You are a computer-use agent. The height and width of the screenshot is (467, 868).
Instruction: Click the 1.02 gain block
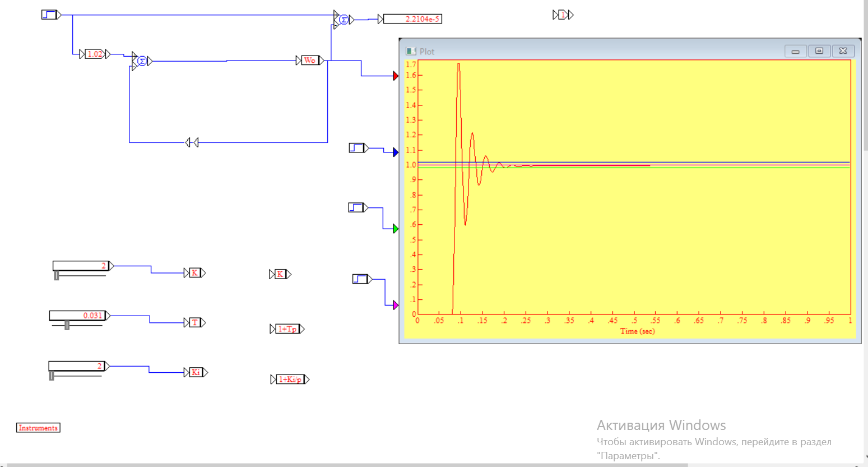pos(95,54)
